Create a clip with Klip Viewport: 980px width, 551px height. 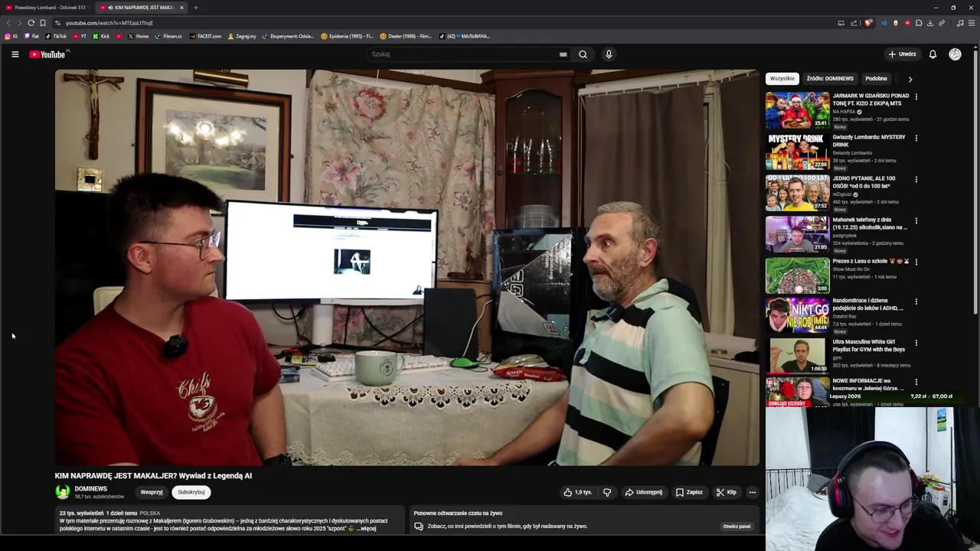(x=726, y=492)
